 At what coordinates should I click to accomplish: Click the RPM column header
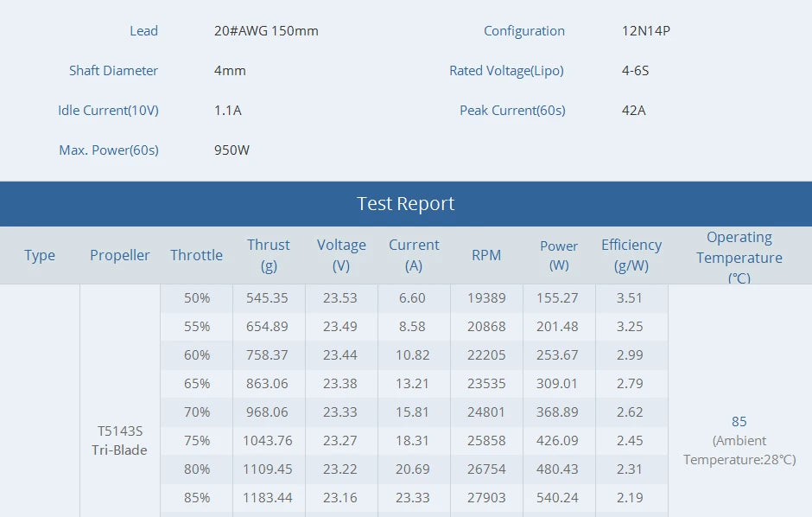486,255
